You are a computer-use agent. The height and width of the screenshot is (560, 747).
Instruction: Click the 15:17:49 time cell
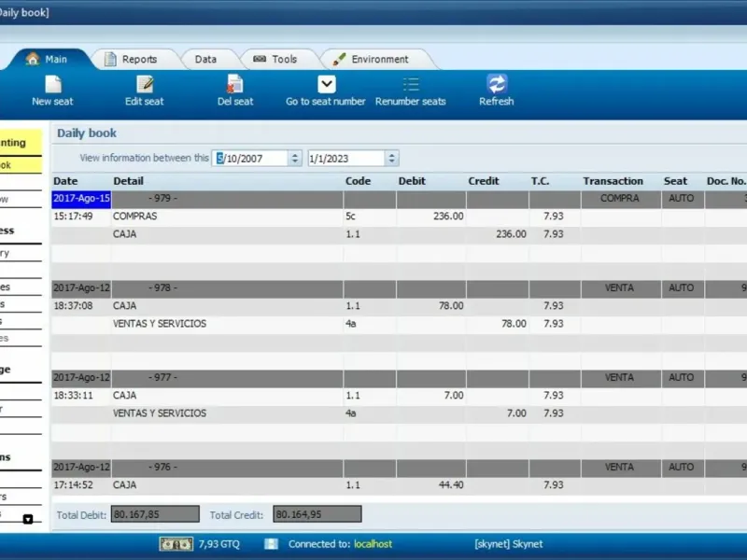[74, 217]
